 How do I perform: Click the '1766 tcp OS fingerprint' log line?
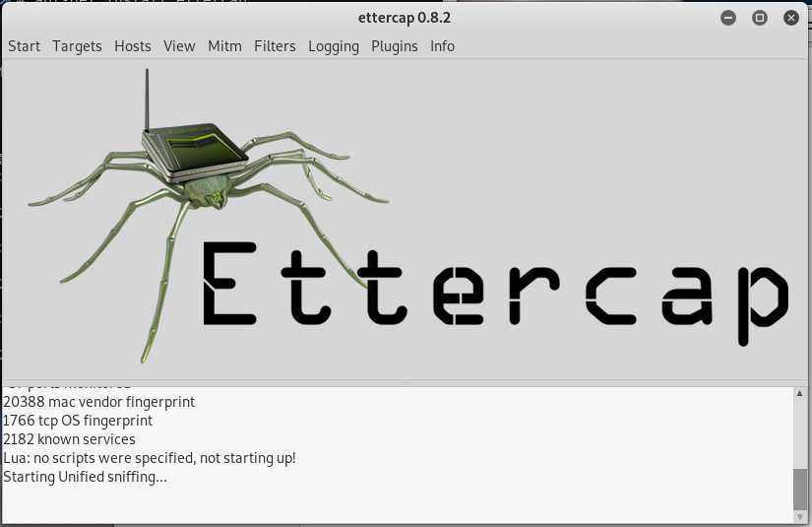click(78, 421)
